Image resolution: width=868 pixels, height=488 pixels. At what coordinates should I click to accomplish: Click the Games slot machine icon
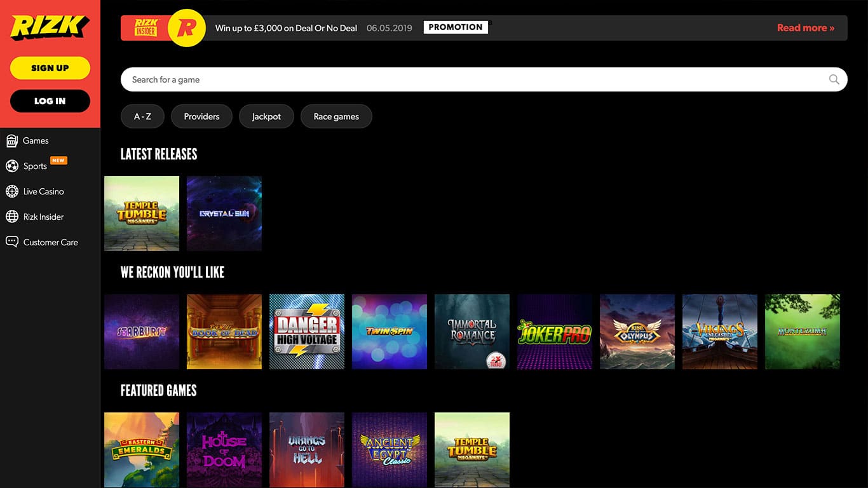pyautogui.click(x=11, y=140)
